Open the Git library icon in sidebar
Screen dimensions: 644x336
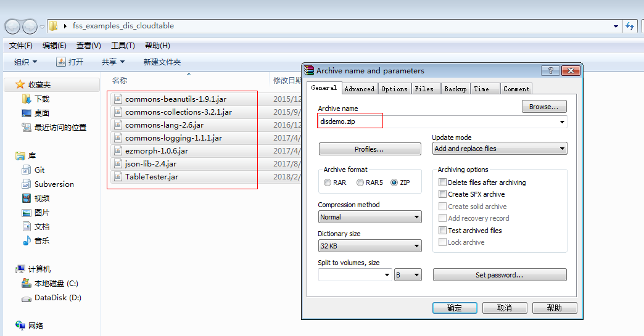coord(27,170)
